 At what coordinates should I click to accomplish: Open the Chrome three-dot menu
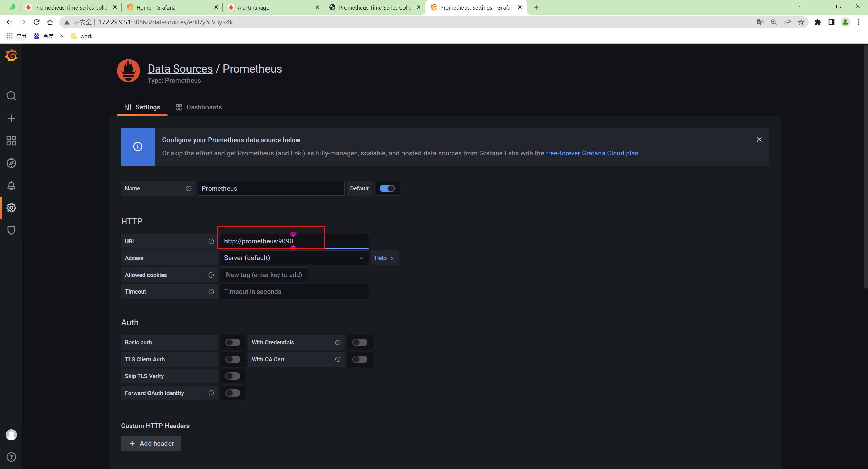click(x=859, y=22)
